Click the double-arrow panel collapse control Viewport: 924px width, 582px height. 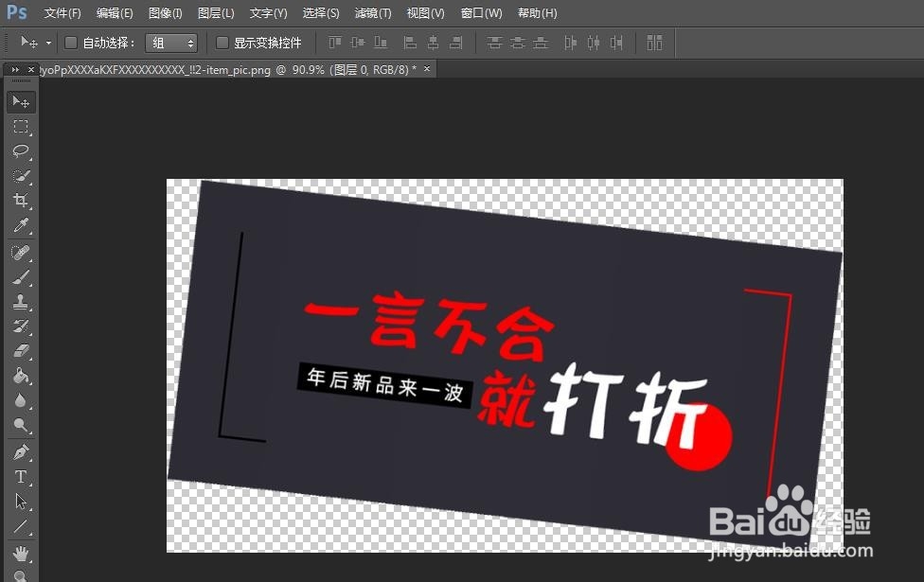(x=13, y=69)
